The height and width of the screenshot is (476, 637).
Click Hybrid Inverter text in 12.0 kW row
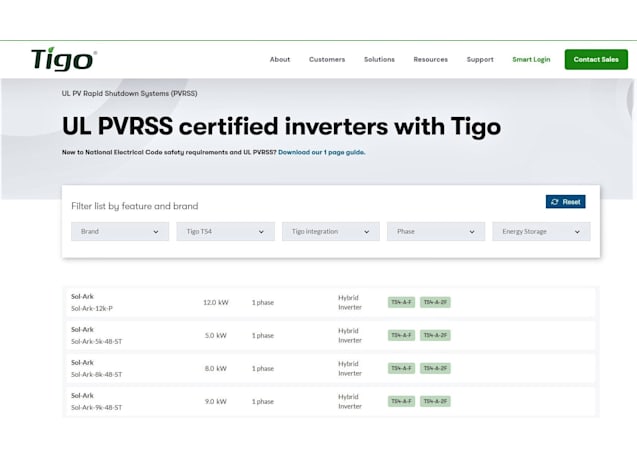[x=350, y=303]
